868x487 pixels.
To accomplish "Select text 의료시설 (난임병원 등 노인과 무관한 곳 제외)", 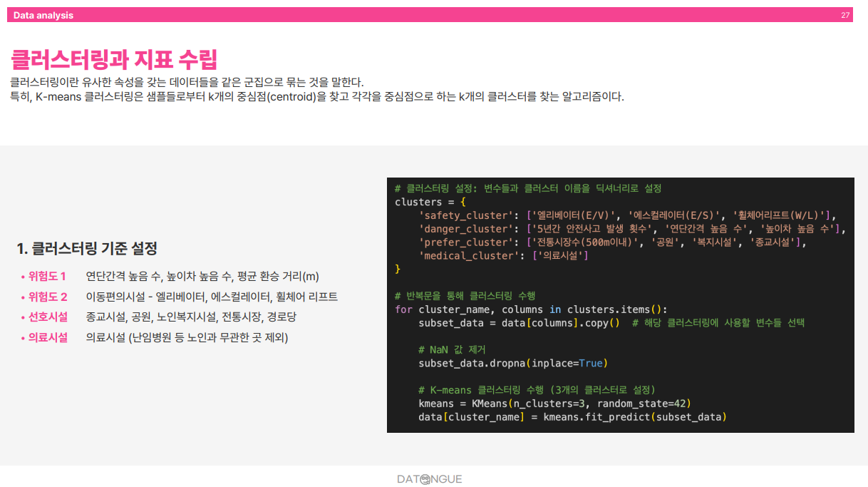I will (187, 337).
